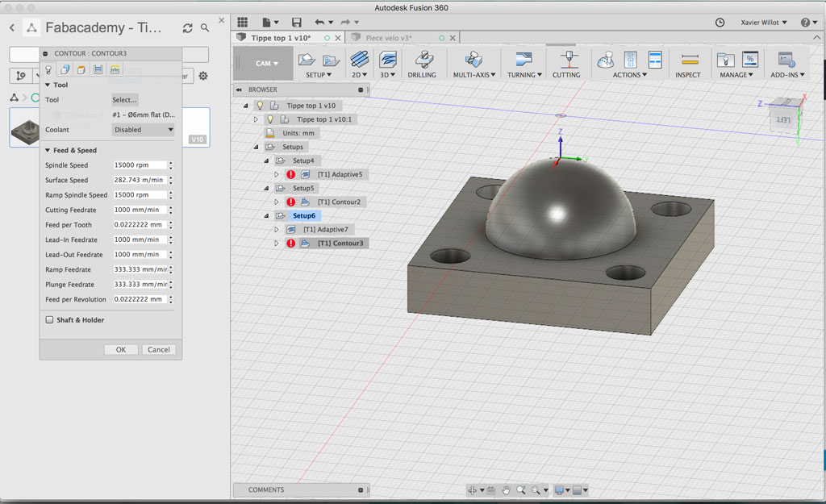Viewport: 826px width, 504px height.
Task: Open the Heights tab in Contour dialog
Action: pyautogui.click(x=81, y=69)
